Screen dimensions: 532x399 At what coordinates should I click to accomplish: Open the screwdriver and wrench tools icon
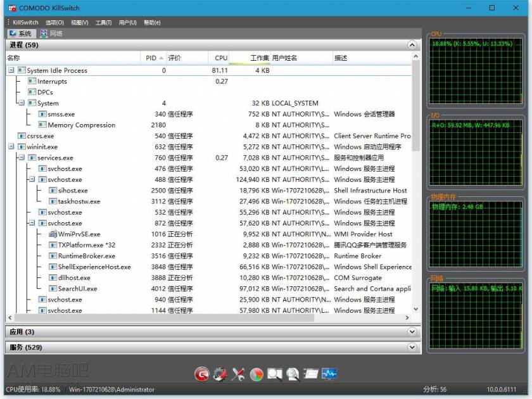click(x=239, y=374)
